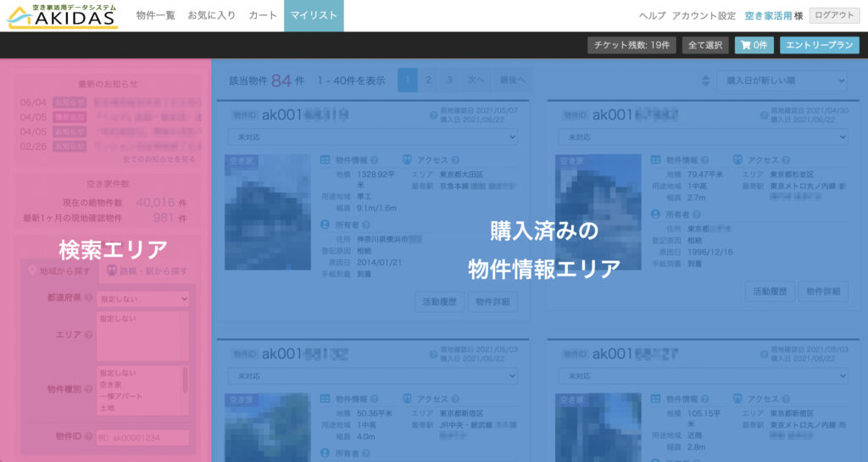
Task: Click the 大田区 property thumbnail photo
Action: 267,212
